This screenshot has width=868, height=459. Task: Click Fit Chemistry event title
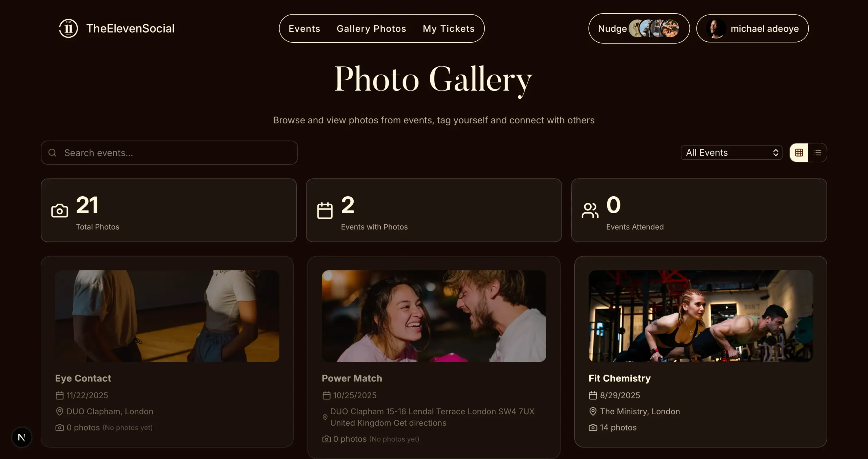[x=619, y=378]
